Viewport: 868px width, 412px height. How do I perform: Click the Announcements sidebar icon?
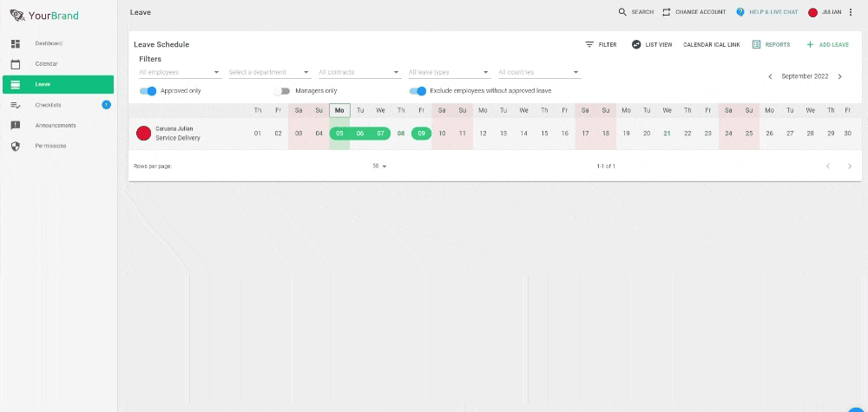tap(16, 126)
